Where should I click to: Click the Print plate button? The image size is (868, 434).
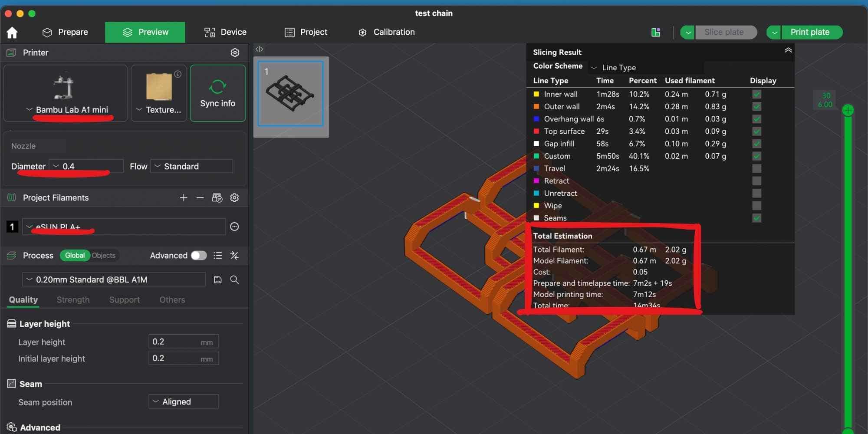pos(812,33)
